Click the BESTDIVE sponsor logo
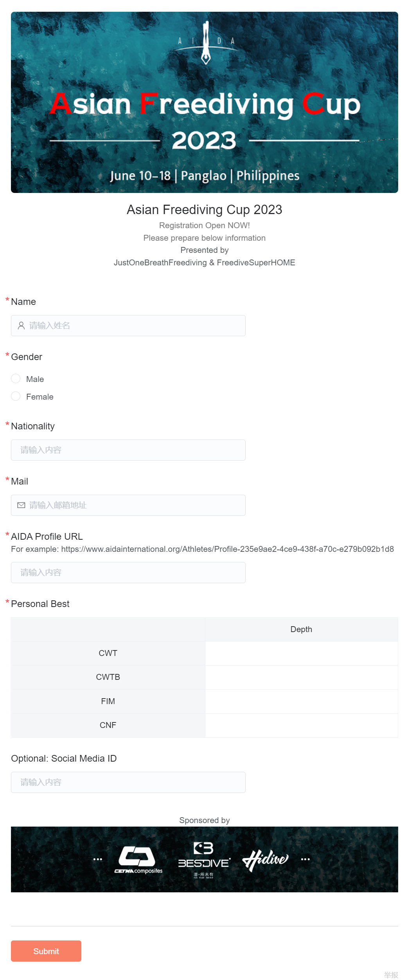 204,859
